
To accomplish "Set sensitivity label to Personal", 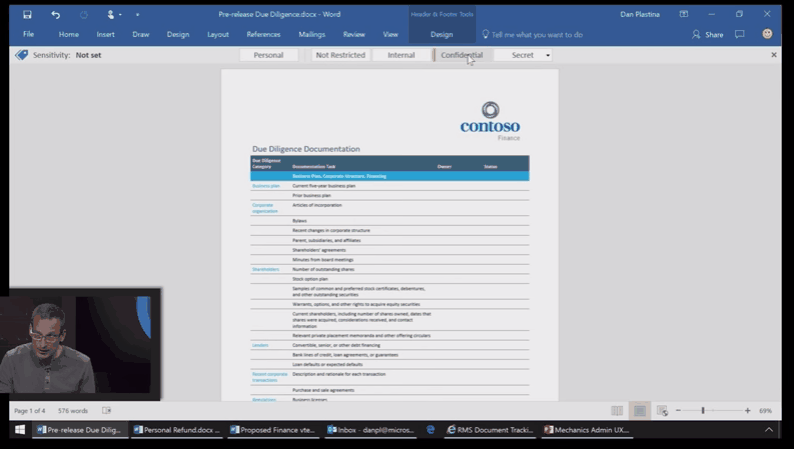I will tap(268, 55).
